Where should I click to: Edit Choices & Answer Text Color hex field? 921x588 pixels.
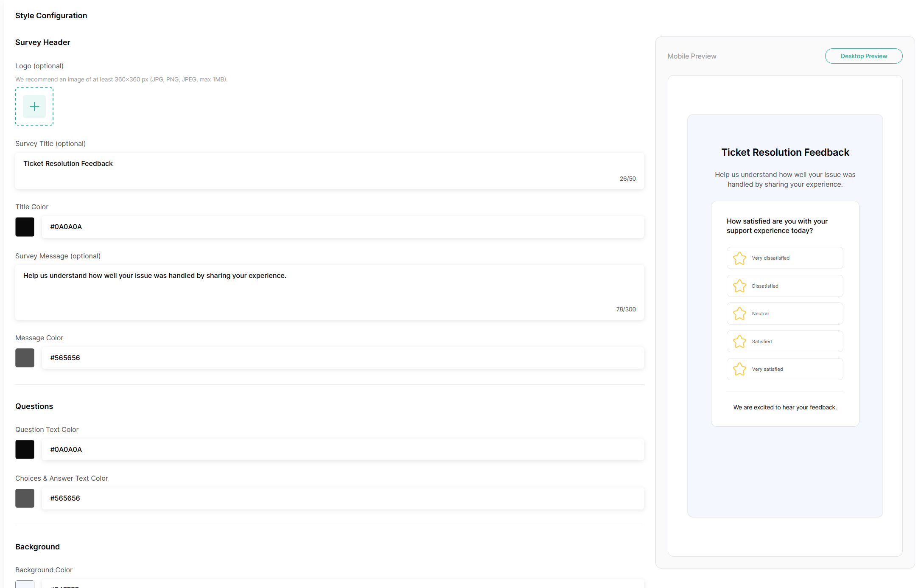[343, 498]
